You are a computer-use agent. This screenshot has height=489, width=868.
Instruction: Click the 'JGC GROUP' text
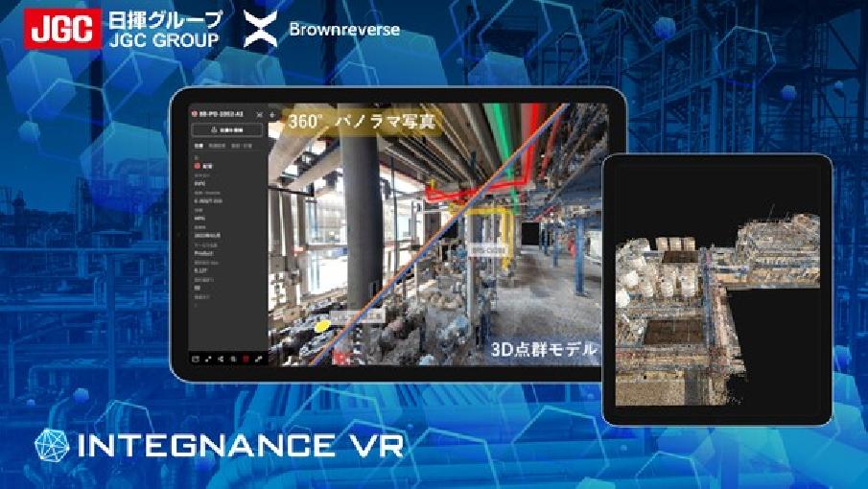(x=164, y=40)
